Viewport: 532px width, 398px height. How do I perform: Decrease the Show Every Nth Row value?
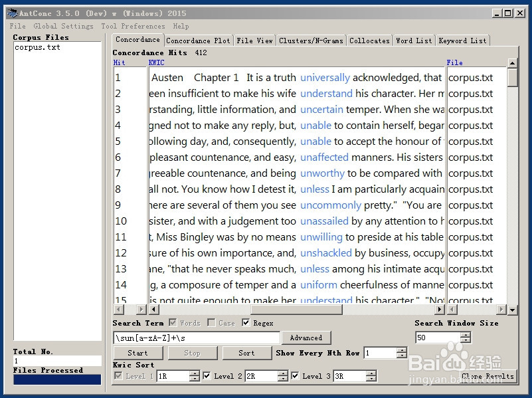[402, 355]
